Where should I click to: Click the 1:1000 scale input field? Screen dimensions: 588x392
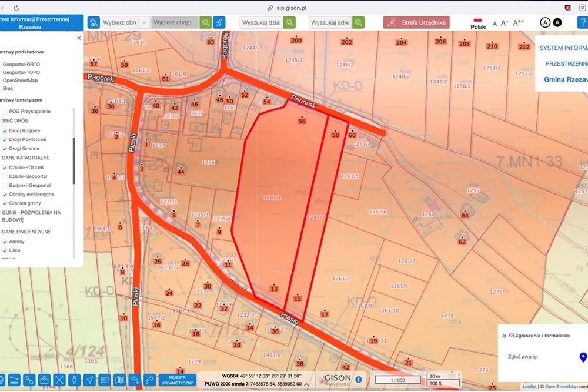coord(398,380)
